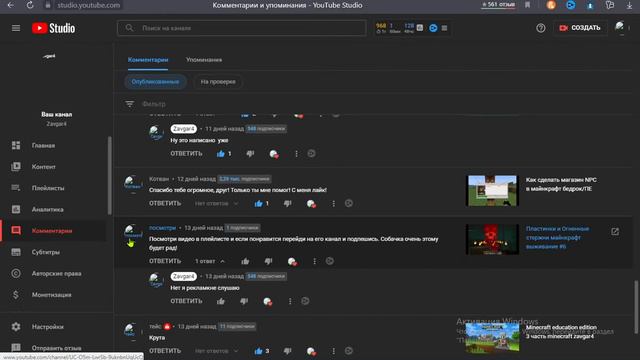The image size is (640, 360).
Task: Like the 'Крута' comment
Action: 258,351
